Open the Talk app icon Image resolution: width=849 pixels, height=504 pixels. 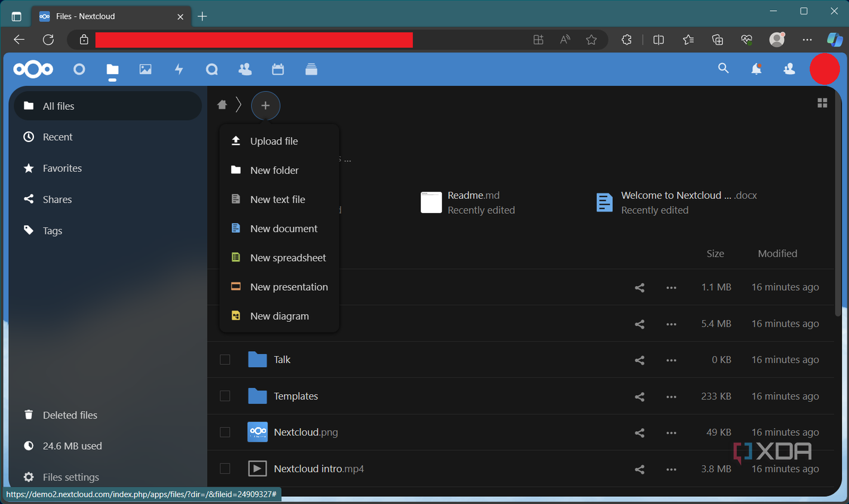211,69
